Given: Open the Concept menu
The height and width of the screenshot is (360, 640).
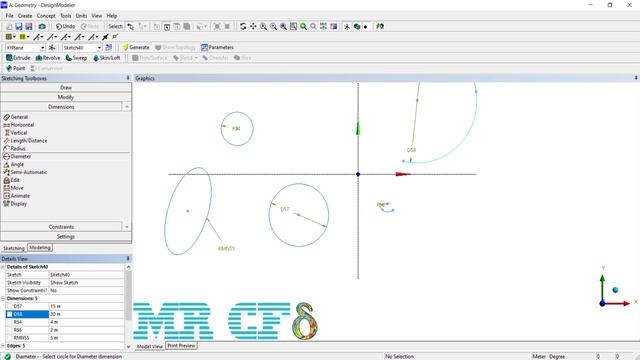Looking at the screenshot, I should 46,16.
